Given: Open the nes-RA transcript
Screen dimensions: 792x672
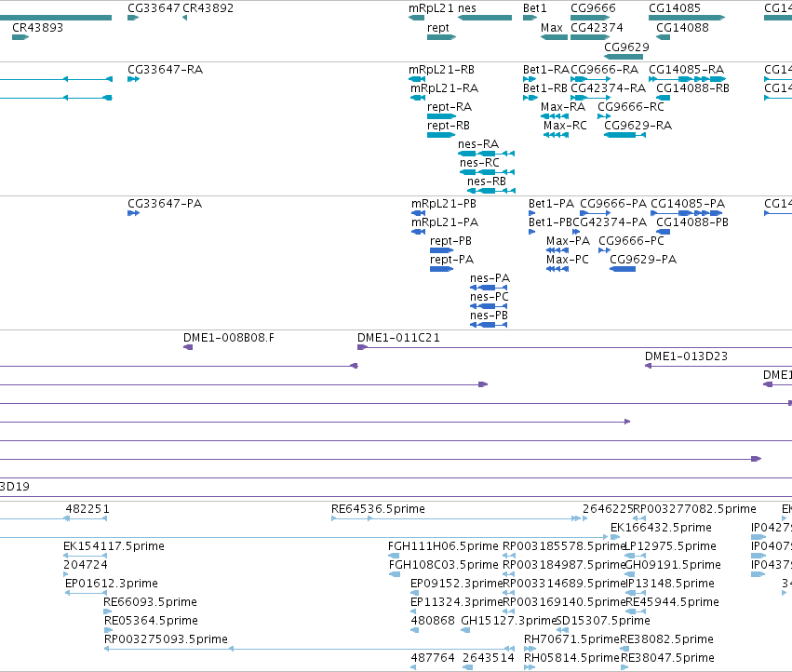Looking at the screenshot, I should [487, 154].
